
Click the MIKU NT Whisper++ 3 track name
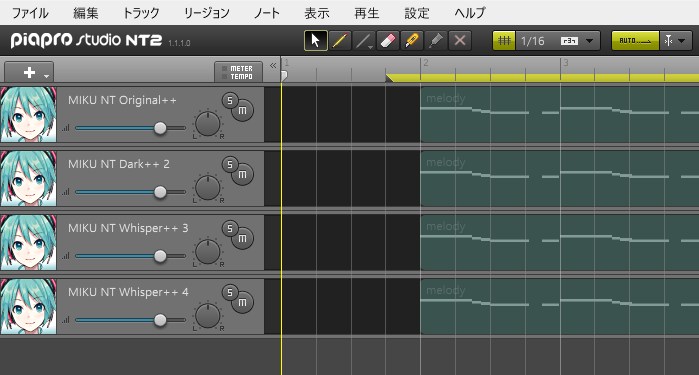(x=128, y=228)
